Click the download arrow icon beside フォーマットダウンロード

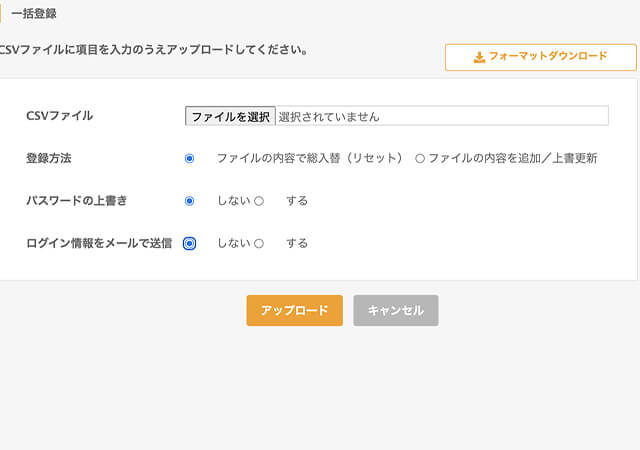479,57
